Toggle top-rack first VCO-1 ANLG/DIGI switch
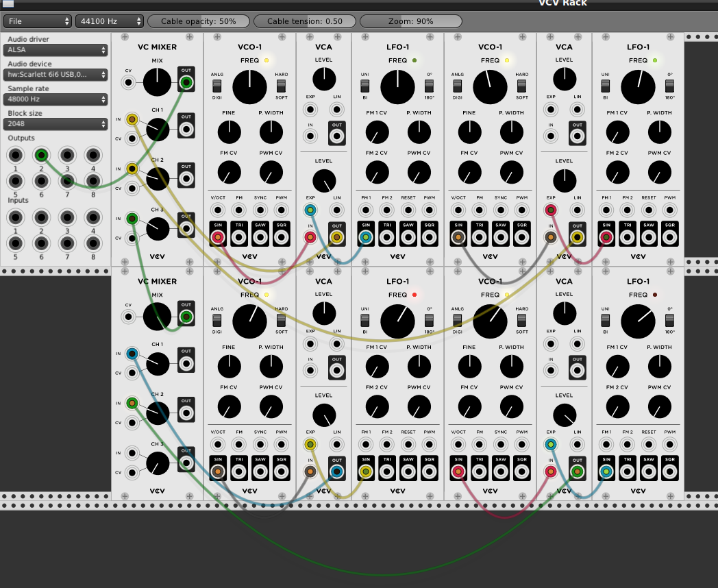Screen dimensions: 718x588 click(x=216, y=86)
